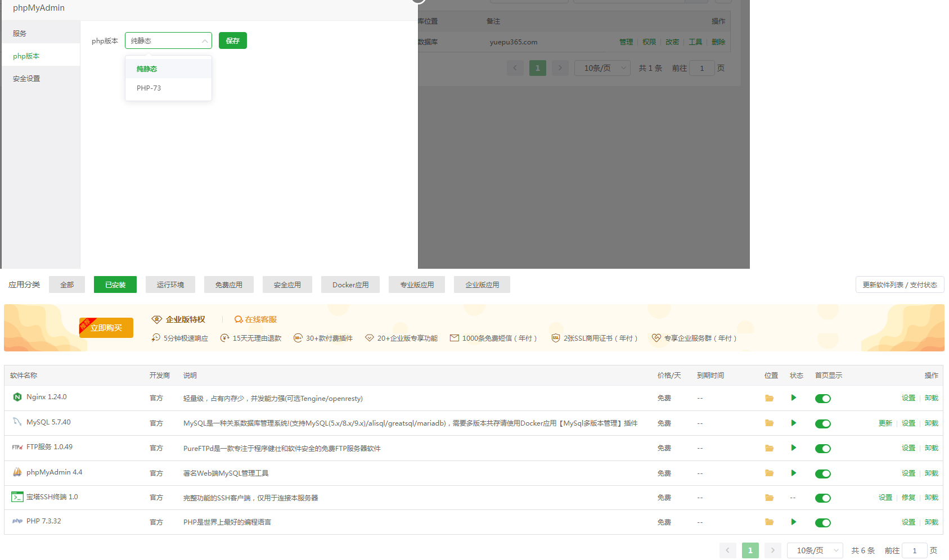The image size is (949, 560).
Task: Open the database list 10条/页 page size dropdown
Action: pos(602,68)
